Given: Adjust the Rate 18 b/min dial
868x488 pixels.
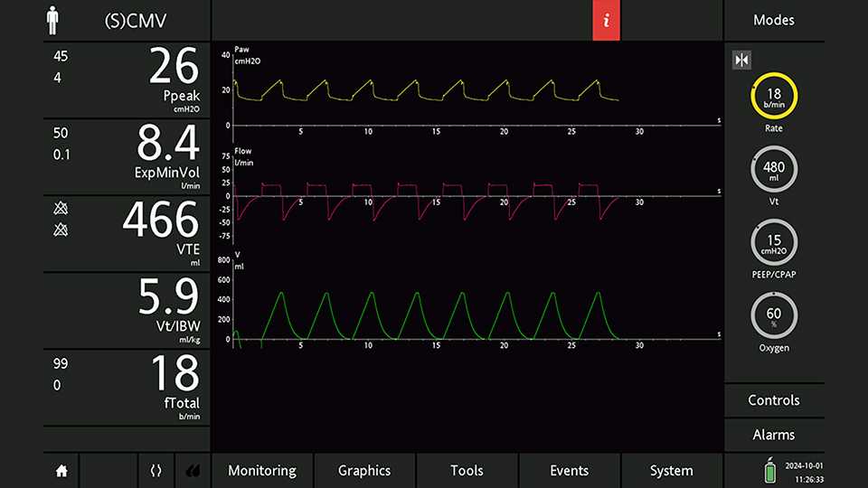Looking at the screenshot, I should [x=774, y=97].
